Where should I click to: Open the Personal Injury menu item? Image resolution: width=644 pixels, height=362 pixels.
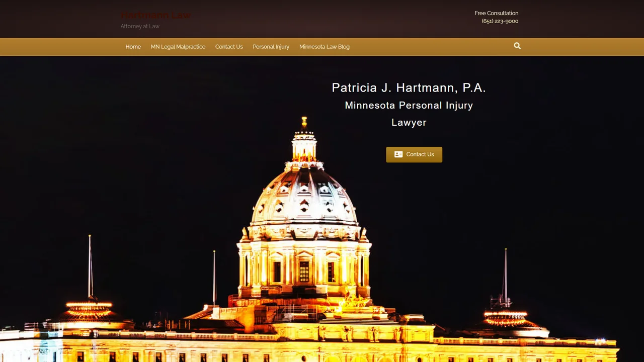coord(271,47)
